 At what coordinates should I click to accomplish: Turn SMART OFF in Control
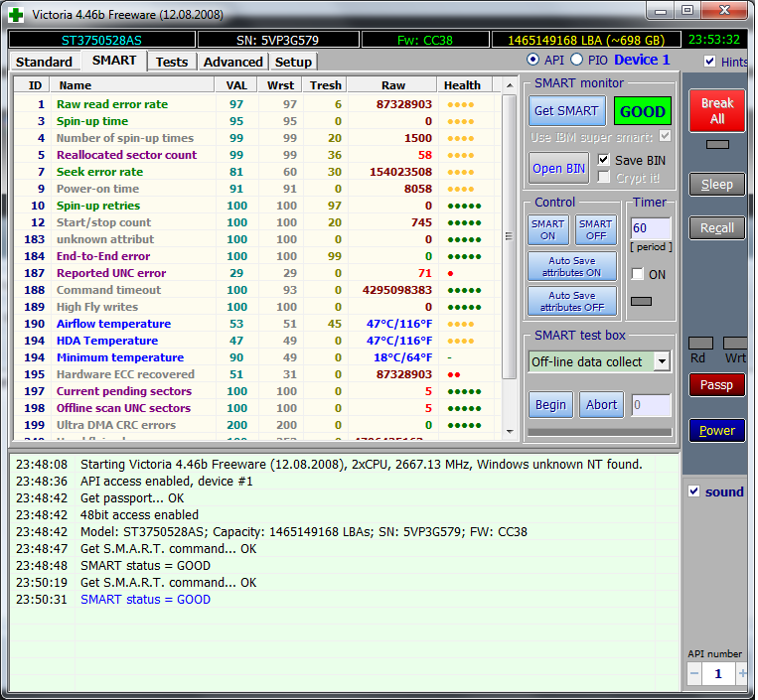596,230
